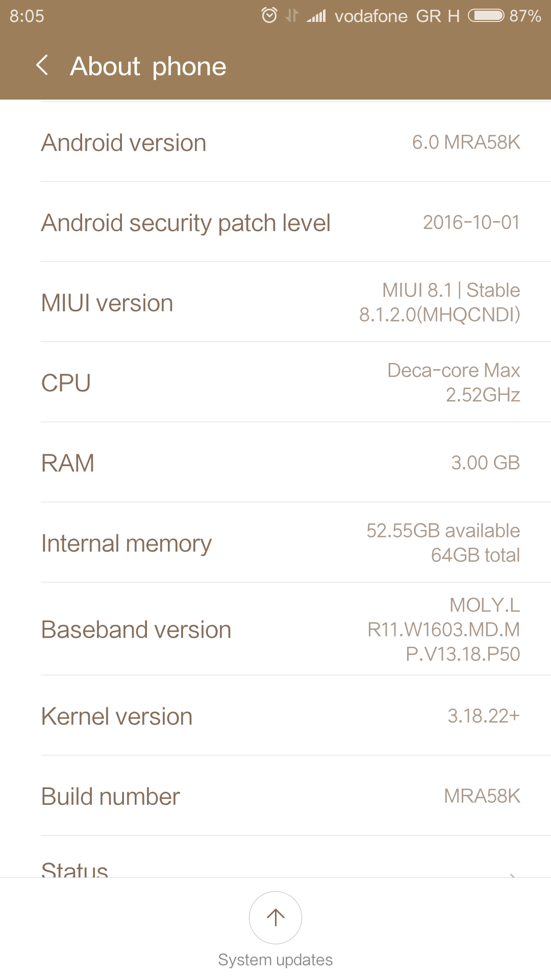The height and width of the screenshot is (980, 551).
Task: Tap the CPU info row
Action: tap(275, 383)
